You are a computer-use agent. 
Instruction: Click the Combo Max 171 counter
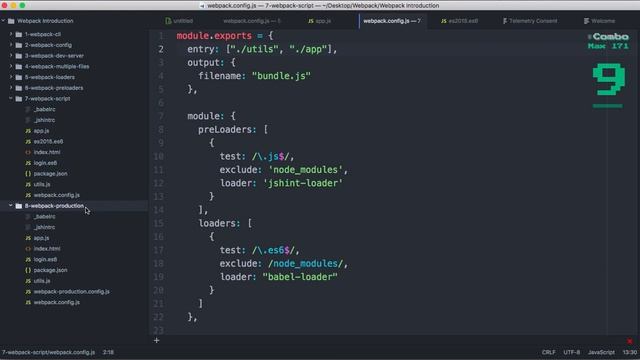[608, 41]
